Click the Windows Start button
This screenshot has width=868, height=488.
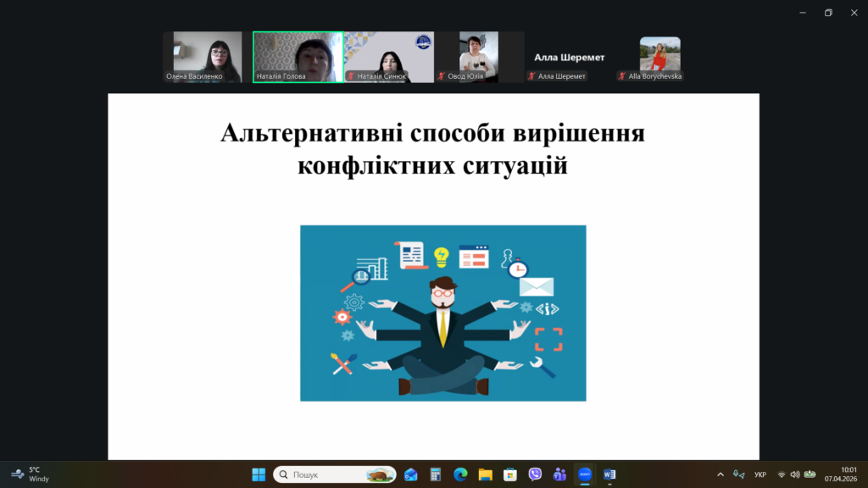[259, 474]
